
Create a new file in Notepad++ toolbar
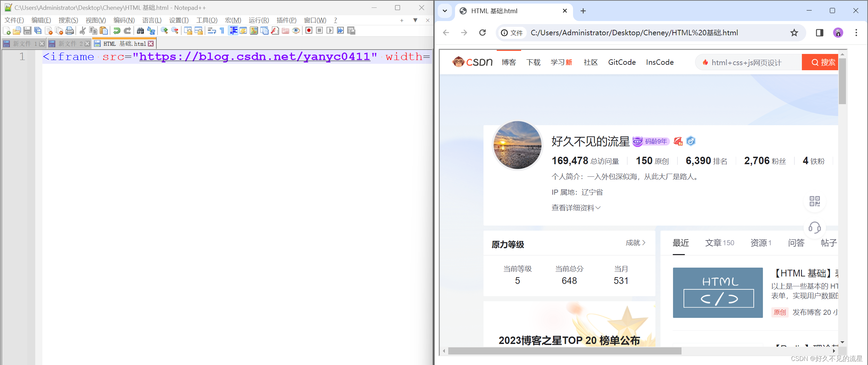pyautogui.click(x=6, y=31)
